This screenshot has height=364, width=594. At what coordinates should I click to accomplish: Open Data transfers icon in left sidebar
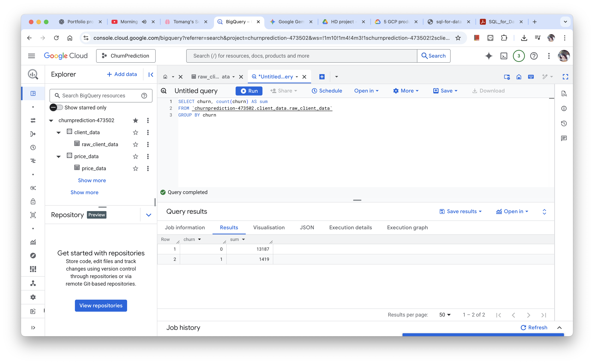pos(33,120)
